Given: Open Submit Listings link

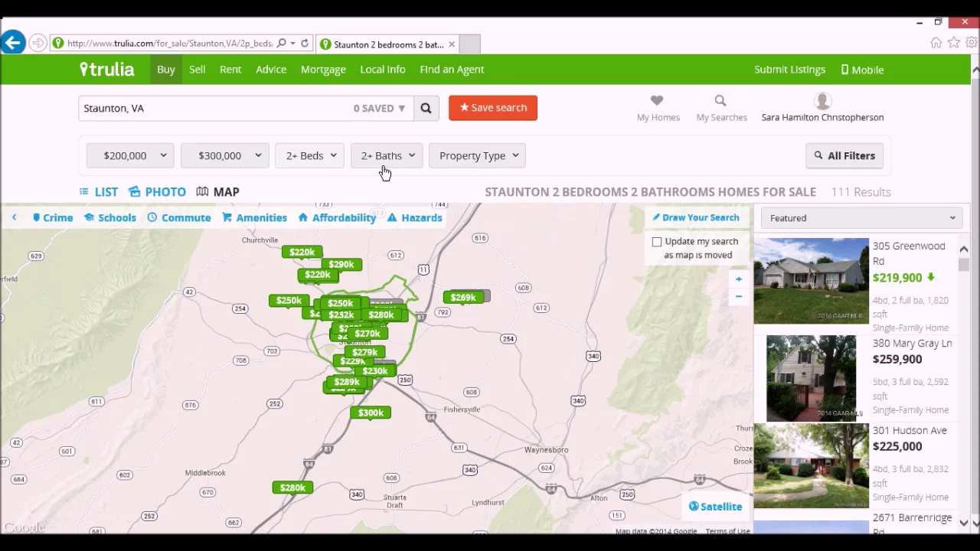Looking at the screenshot, I should (789, 70).
